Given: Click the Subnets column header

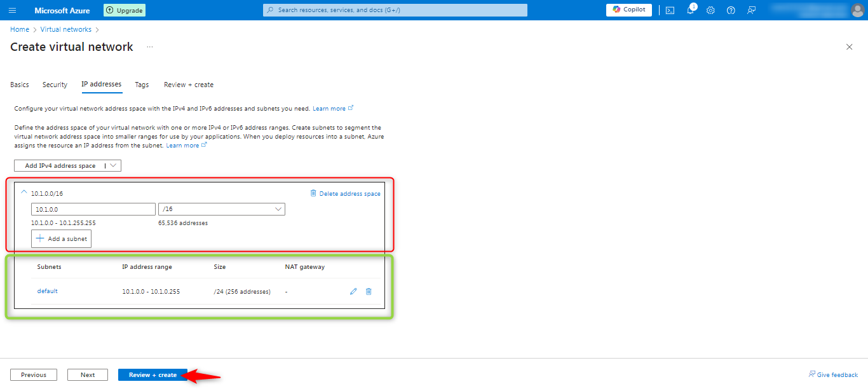Looking at the screenshot, I should point(50,267).
